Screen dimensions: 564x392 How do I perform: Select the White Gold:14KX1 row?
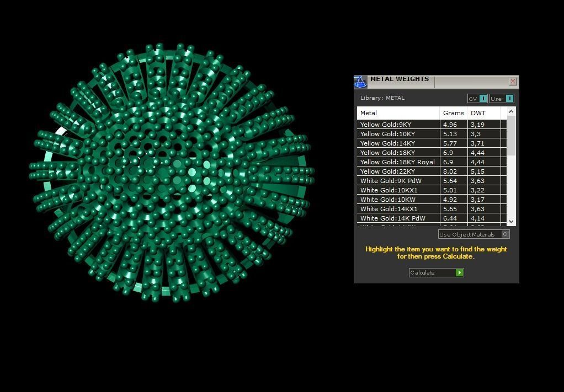(432, 208)
